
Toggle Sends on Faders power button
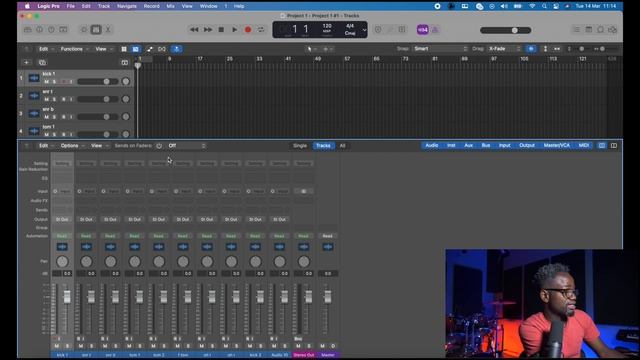coord(159,146)
